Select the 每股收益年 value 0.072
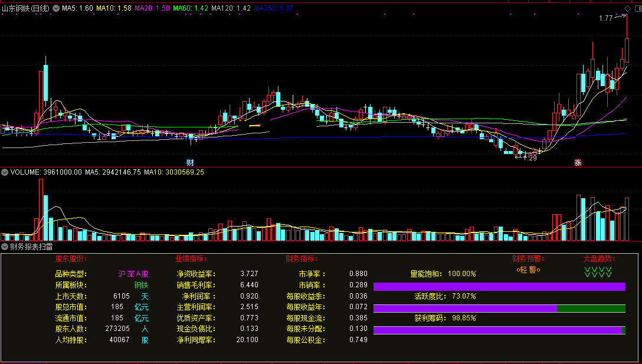642x364 pixels. pos(358,307)
